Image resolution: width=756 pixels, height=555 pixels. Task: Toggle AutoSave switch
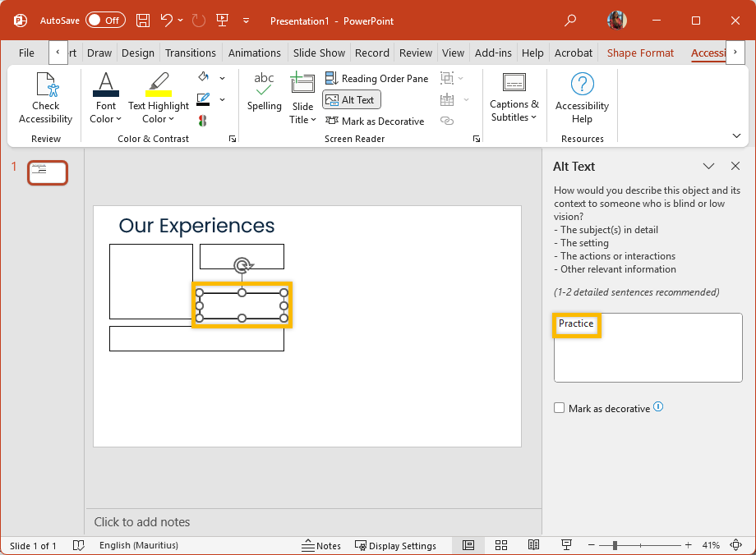105,21
